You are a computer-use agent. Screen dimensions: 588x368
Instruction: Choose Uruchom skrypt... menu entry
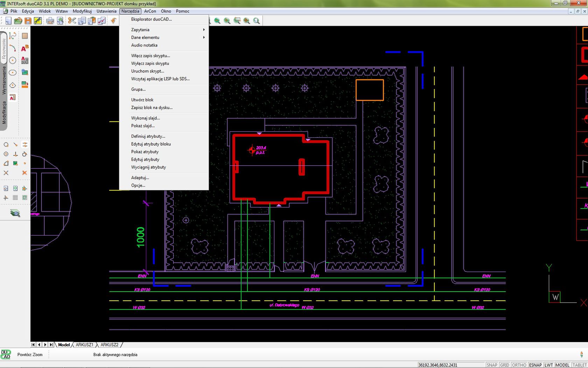[x=164, y=71]
